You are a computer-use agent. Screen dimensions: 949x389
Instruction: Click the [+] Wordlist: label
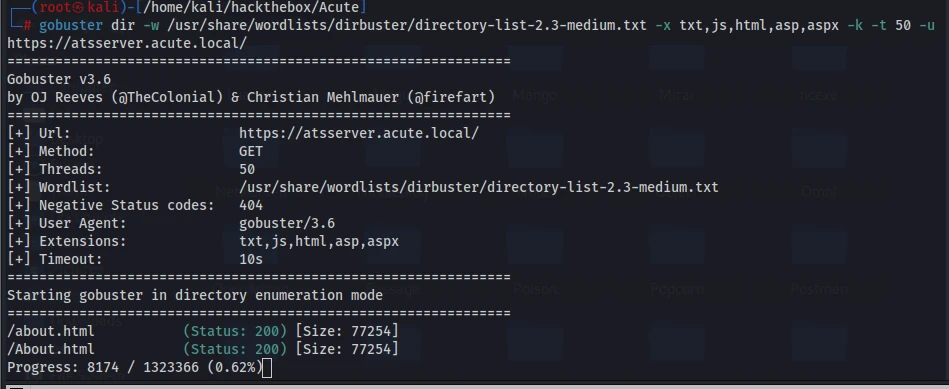click(x=59, y=187)
